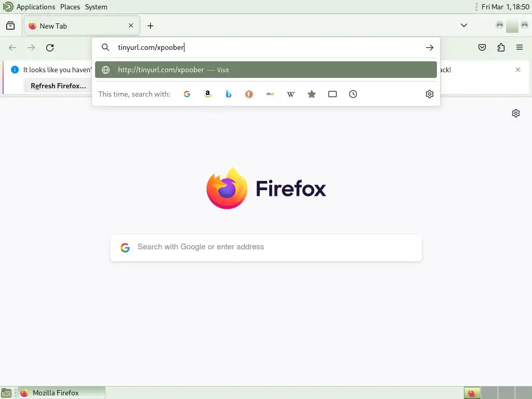Search in Bookmarks using star icon

tap(312, 94)
